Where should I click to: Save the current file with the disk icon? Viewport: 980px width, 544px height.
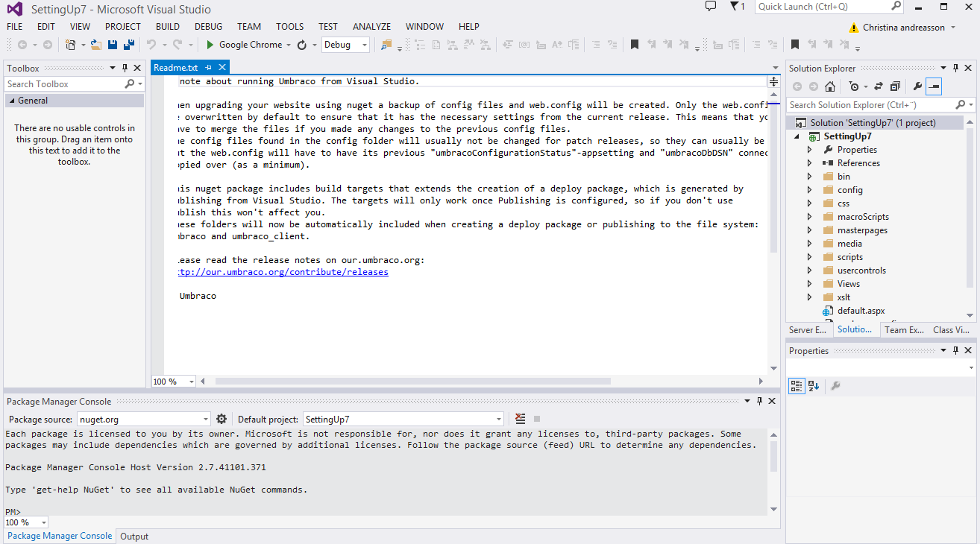coord(113,45)
